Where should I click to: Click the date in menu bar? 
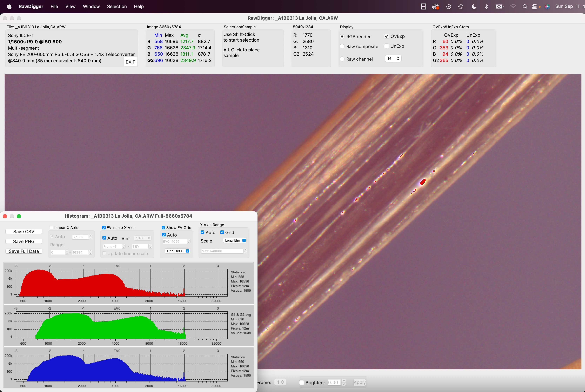[x=567, y=6]
